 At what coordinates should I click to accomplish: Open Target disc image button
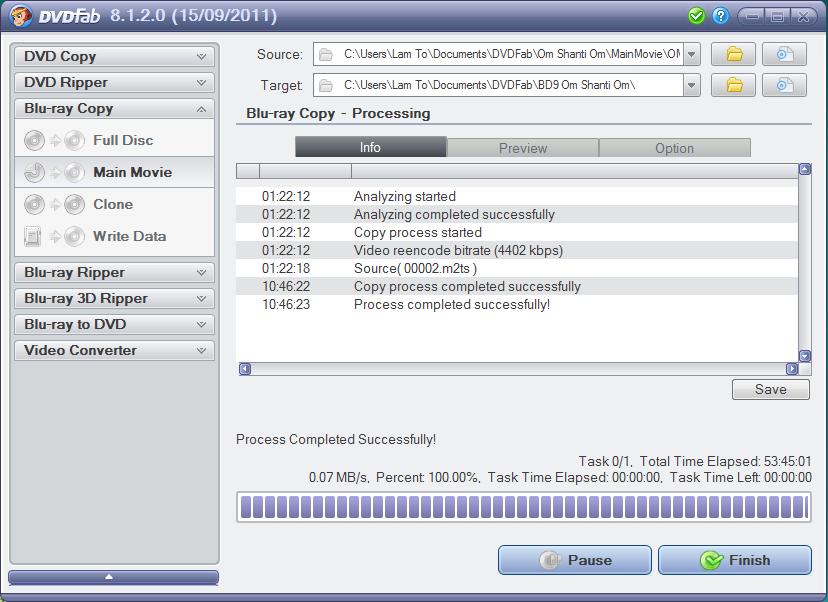[784, 85]
